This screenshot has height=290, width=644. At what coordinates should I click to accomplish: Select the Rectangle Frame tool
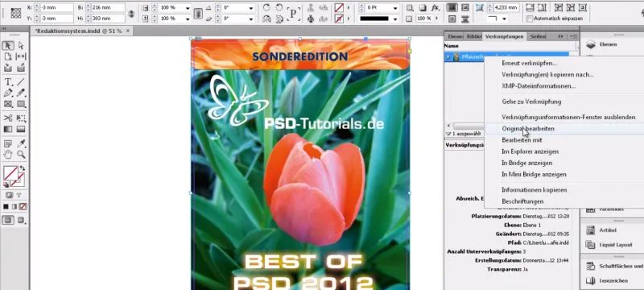point(8,105)
